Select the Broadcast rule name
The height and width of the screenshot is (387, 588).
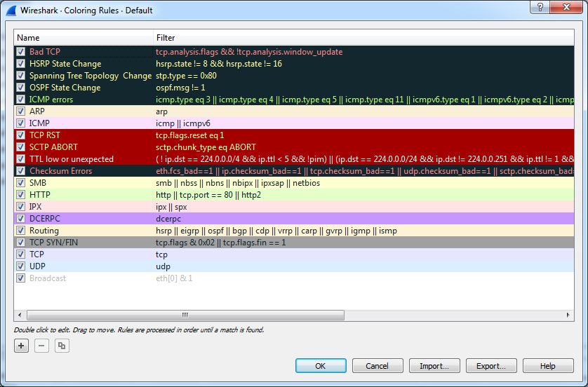coord(48,278)
